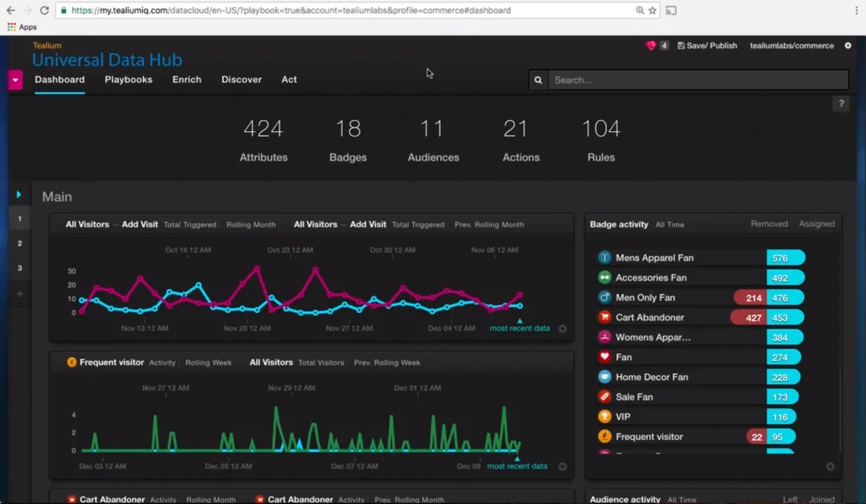The width and height of the screenshot is (866, 504).
Task: Click the Cart Abandoner badge icon in Badge activity
Action: click(x=604, y=317)
